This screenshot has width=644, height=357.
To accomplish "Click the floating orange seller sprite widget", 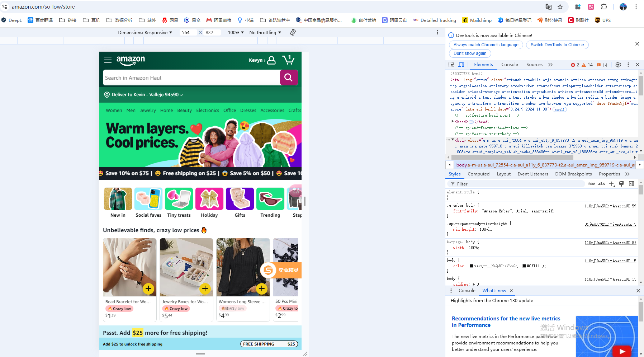I will [x=281, y=270].
